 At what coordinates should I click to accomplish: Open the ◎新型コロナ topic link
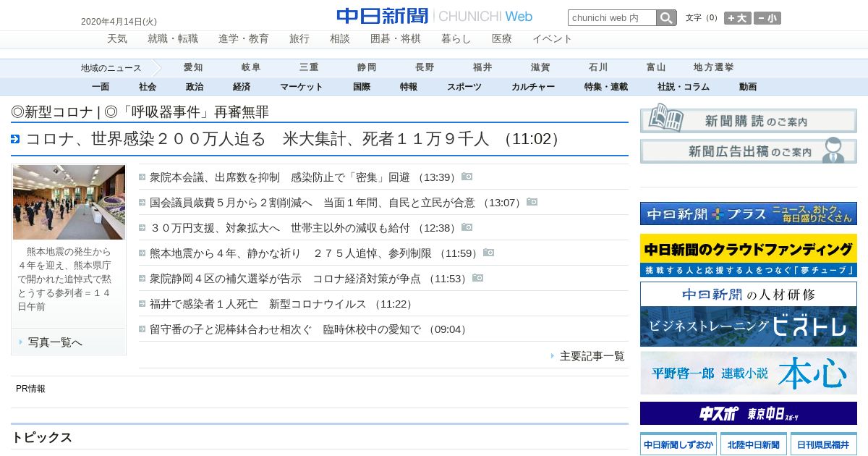(x=52, y=112)
